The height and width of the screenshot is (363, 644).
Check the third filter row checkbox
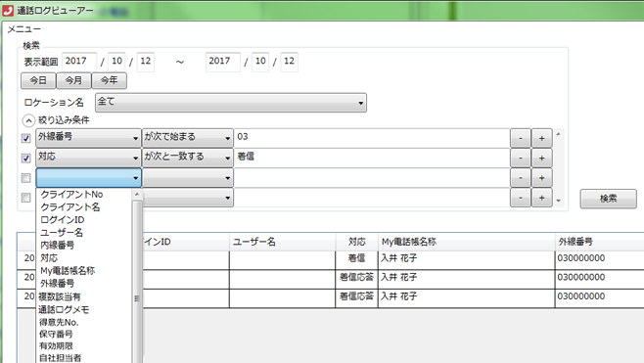point(25,178)
